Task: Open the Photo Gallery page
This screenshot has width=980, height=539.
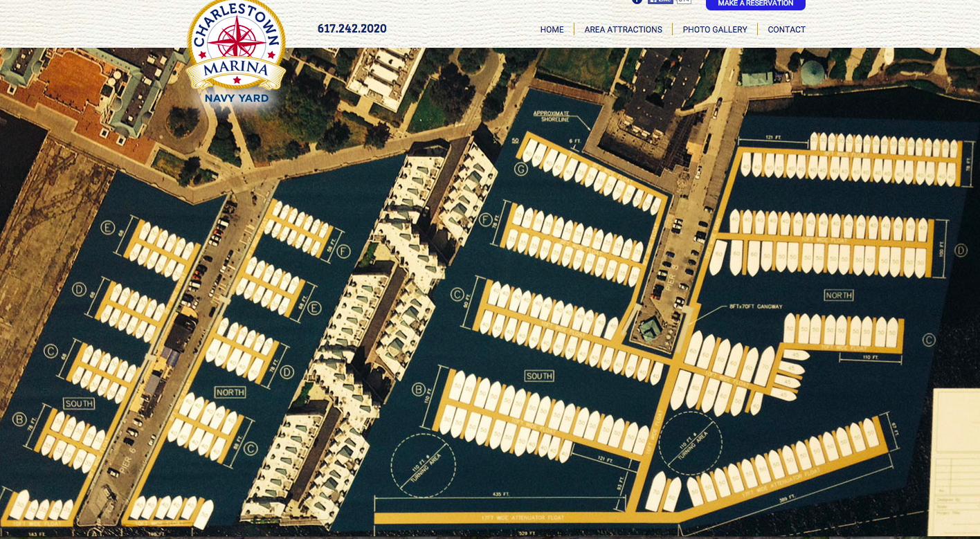Action: (715, 30)
